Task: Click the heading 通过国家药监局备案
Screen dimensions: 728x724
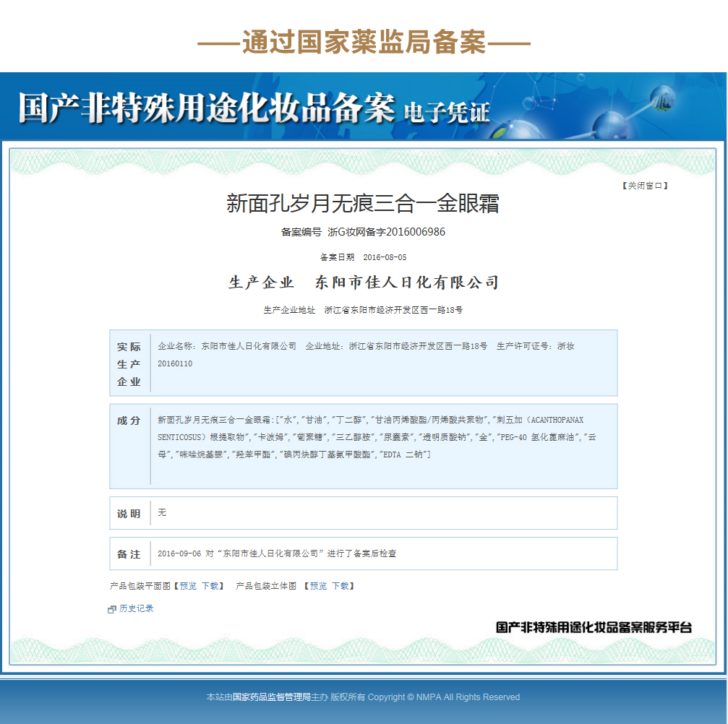Action: (x=364, y=42)
